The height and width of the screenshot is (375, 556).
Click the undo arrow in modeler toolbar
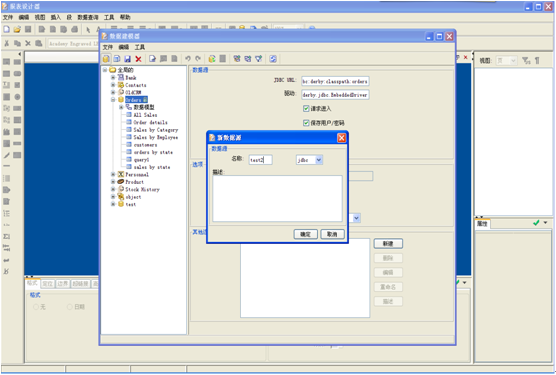[188, 58]
